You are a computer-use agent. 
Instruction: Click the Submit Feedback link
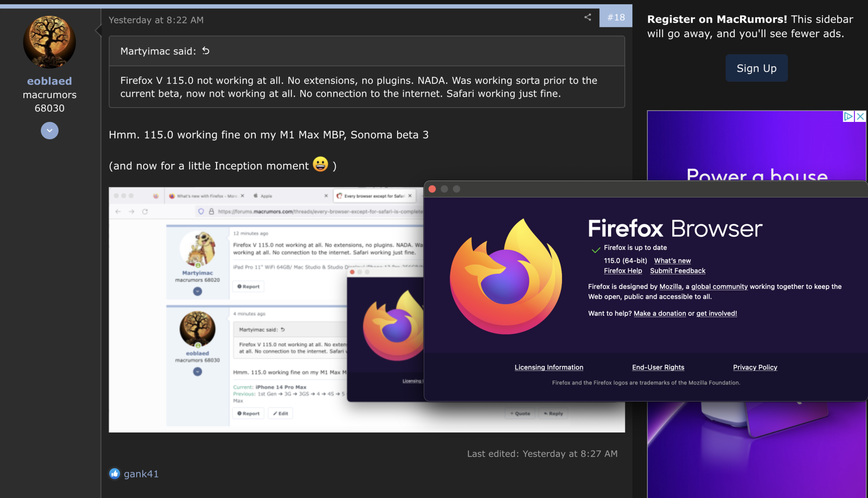coord(677,271)
